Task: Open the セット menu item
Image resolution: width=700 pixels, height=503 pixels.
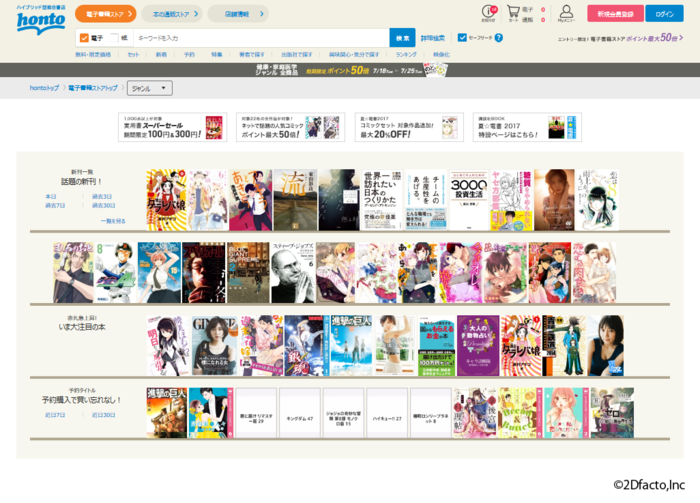Action: (133, 54)
